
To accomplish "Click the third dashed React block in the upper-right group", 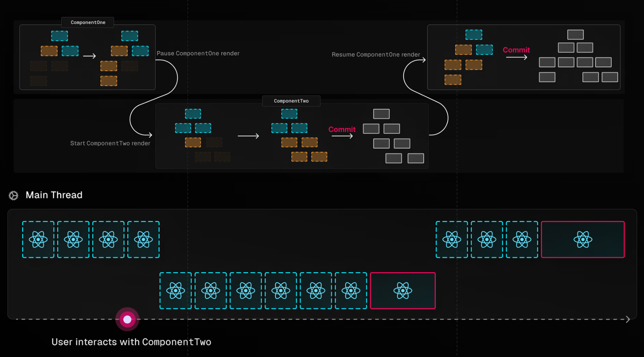I will click(x=522, y=239).
